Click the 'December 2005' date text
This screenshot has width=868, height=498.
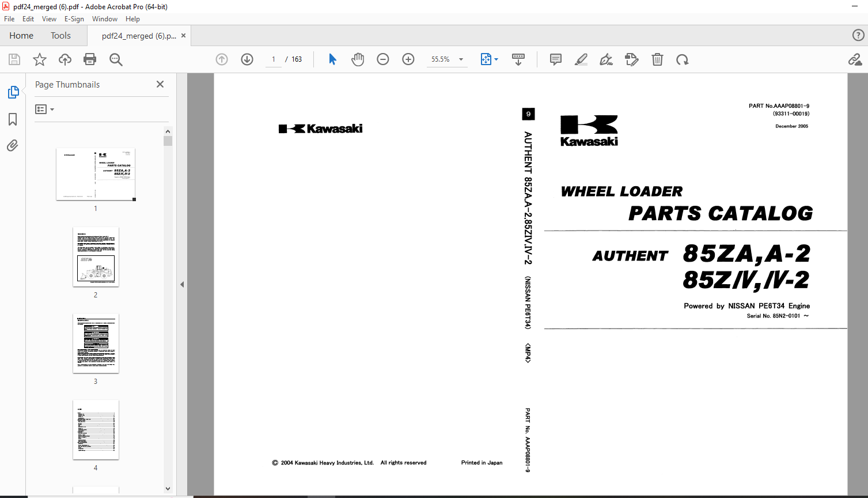click(x=791, y=126)
